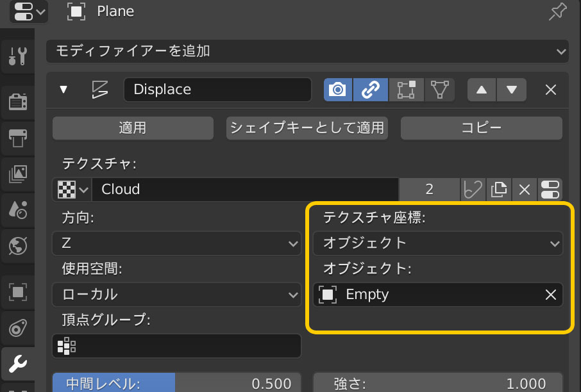Open the テクスチャ座標 dropdown set to オブジェクト
Viewport: 581px width, 392px height.
tap(438, 243)
